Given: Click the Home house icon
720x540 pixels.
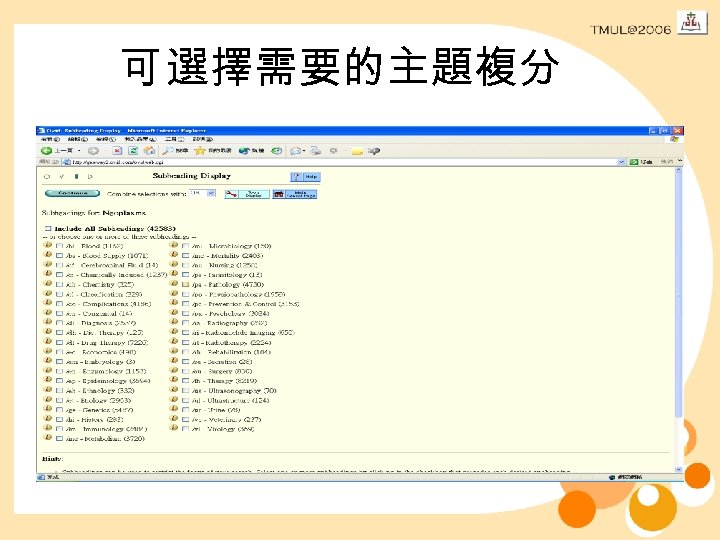Looking at the screenshot, I should (x=149, y=151).
